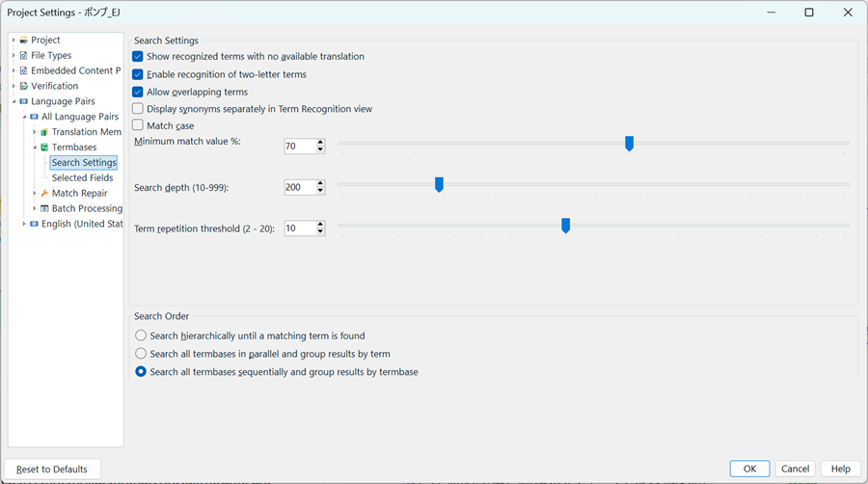The image size is (868, 484).
Task: Expand the Project tree node
Action: click(14, 40)
